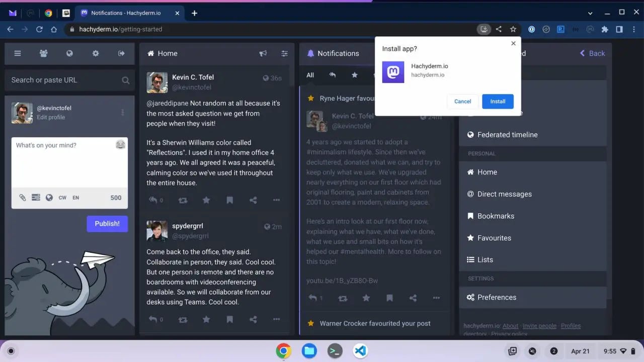Screen dimensions: 644x362
Task: Click Edit profile link
Action: [51, 117]
